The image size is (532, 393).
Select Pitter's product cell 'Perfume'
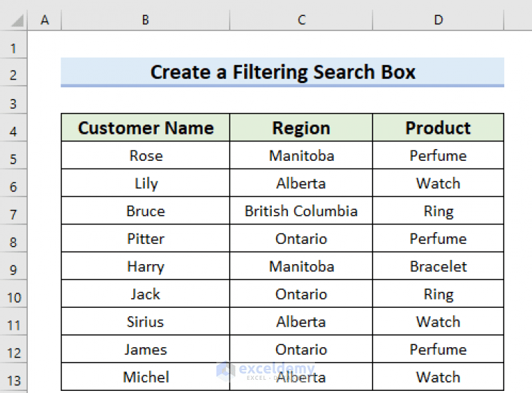pos(438,238)
